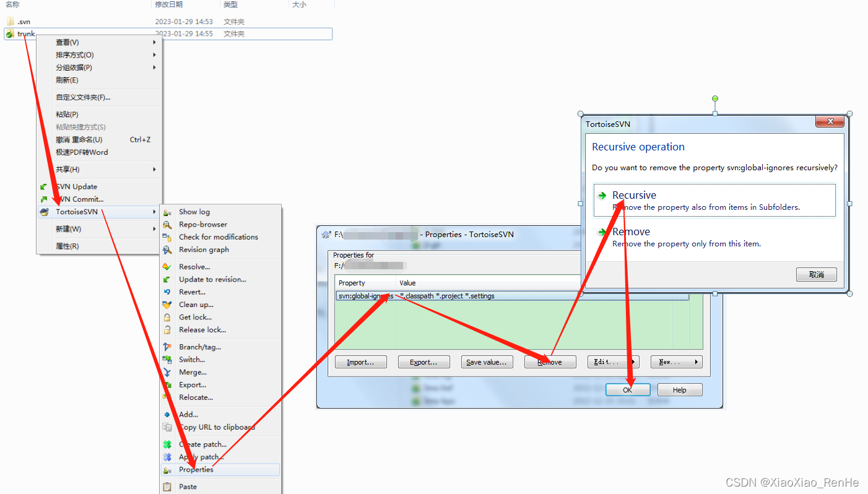Click the Release lock icon
The width and height of the screenshot is (868, 494).
pyautogui.click(x=167, y=330)
